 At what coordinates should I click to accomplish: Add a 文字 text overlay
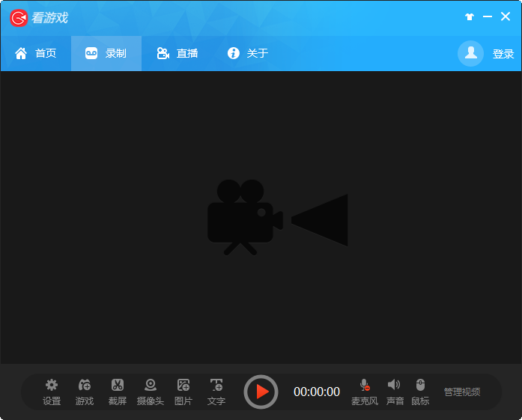(216, 392)
